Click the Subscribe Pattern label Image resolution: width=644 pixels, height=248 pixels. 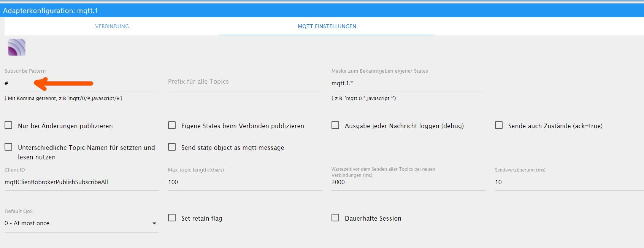coord(25,71)
